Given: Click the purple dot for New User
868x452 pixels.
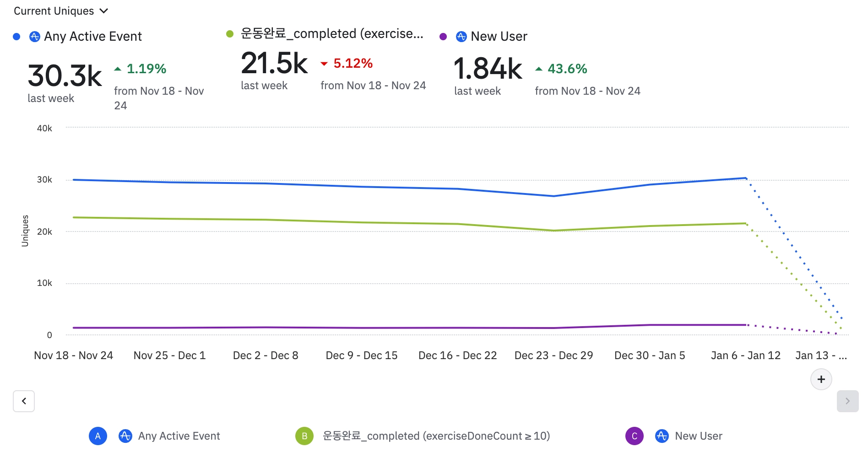Looking at the screenshot, I should pyautogui.click(x=443, y=37).
